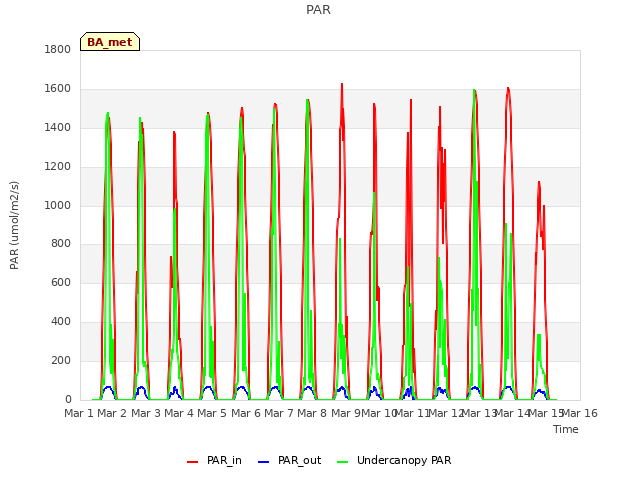Click the green Undercanopy PAR legend swatch
Image resolution: width=640 pixels, height=480 pixels.
343,462
